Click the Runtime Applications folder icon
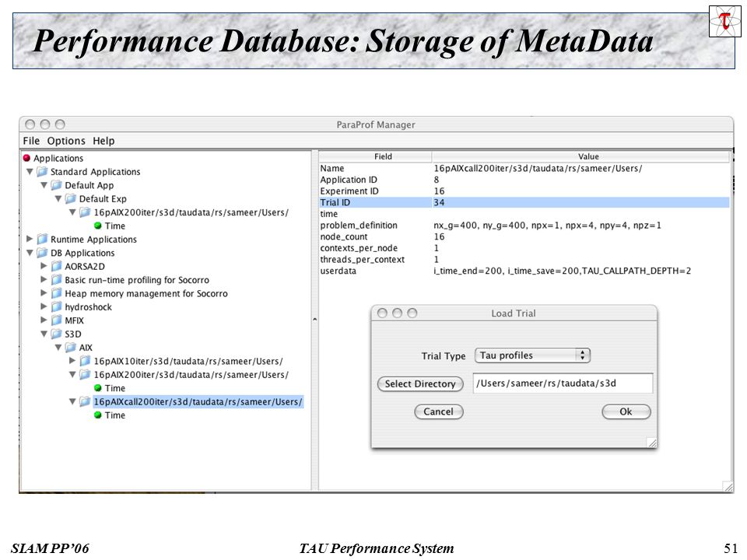This screenshot has width=747, height=560. [42, 239]
